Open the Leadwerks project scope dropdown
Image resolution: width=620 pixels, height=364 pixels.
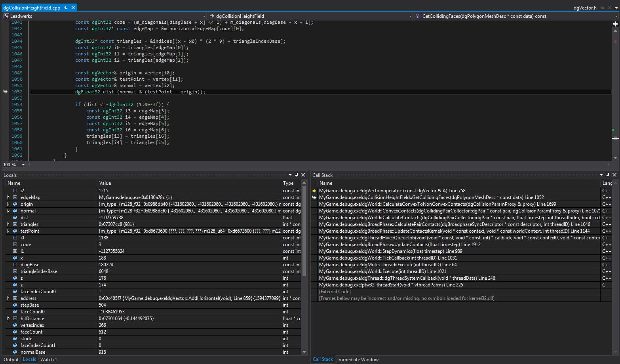(204, 16)
